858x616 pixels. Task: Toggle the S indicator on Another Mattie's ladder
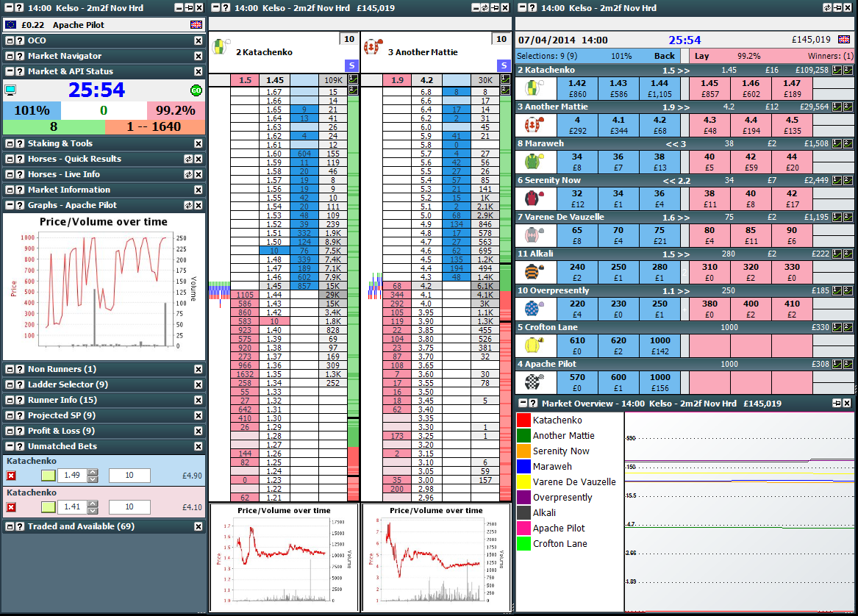[x=504, y=65]
